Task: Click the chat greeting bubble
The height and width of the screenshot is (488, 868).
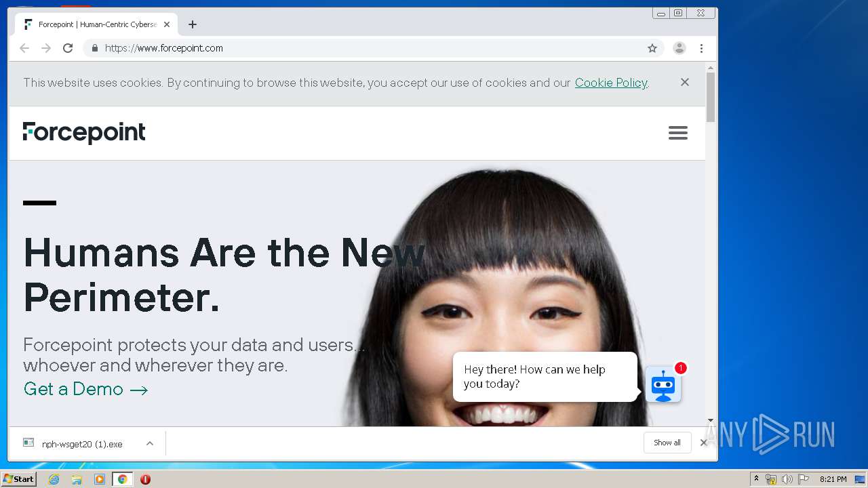Action: click(545, 377)
